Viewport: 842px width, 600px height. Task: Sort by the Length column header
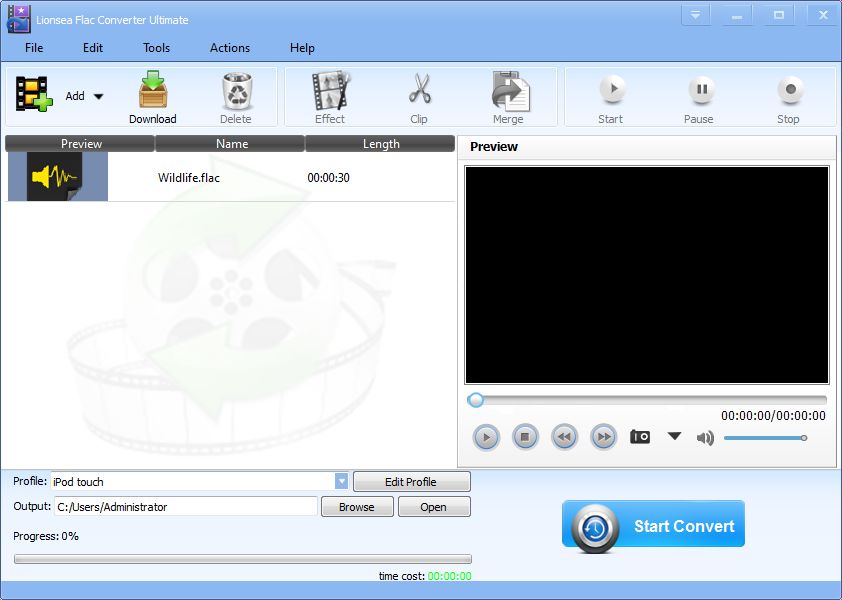point(381,143)
